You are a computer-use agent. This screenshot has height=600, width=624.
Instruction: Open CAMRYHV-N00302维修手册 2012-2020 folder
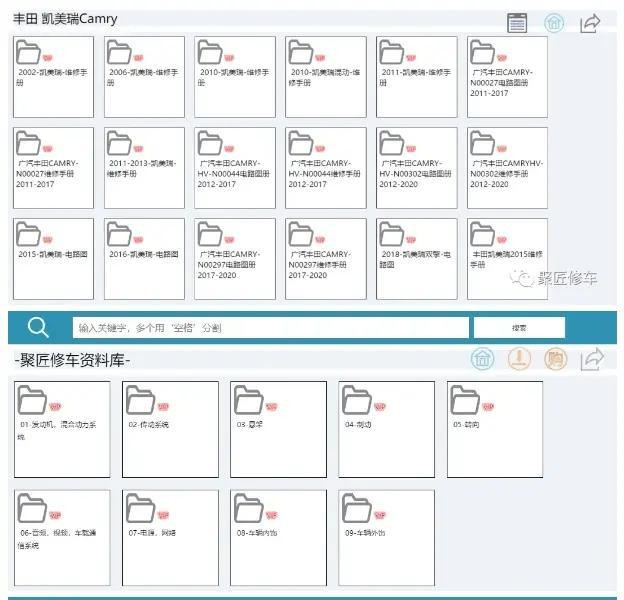[x=507, y=168]
